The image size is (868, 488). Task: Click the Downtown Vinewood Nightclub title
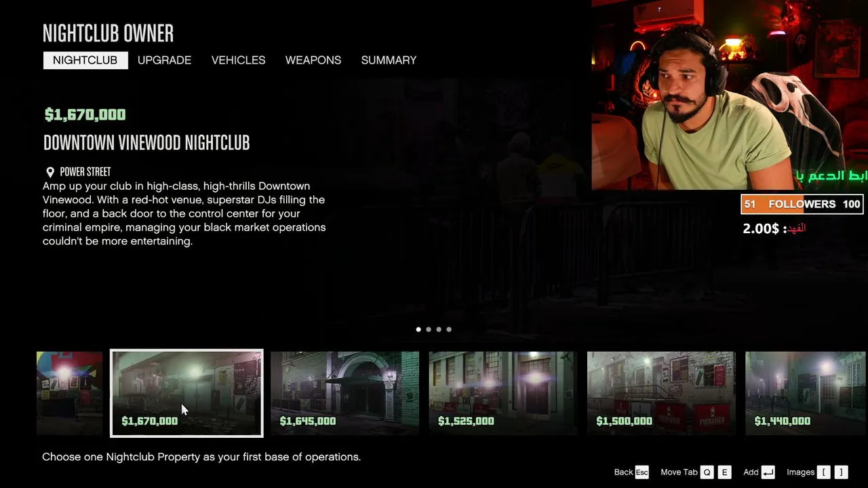coord(146,142)
